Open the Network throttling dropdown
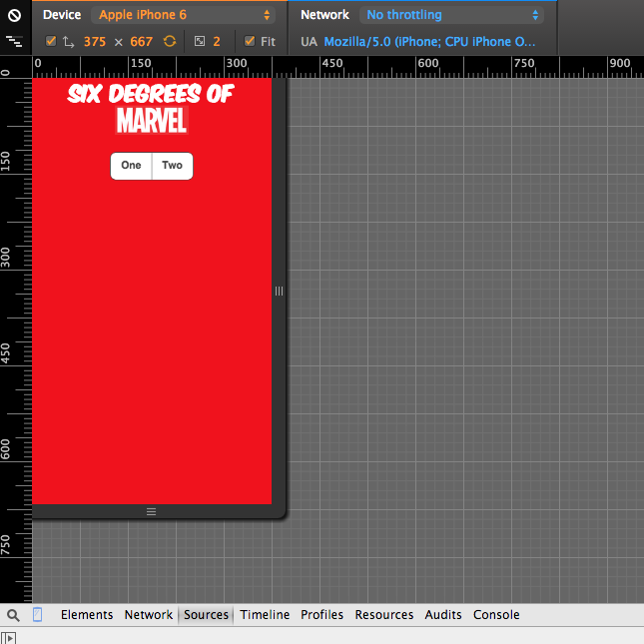 pos(451,15)
